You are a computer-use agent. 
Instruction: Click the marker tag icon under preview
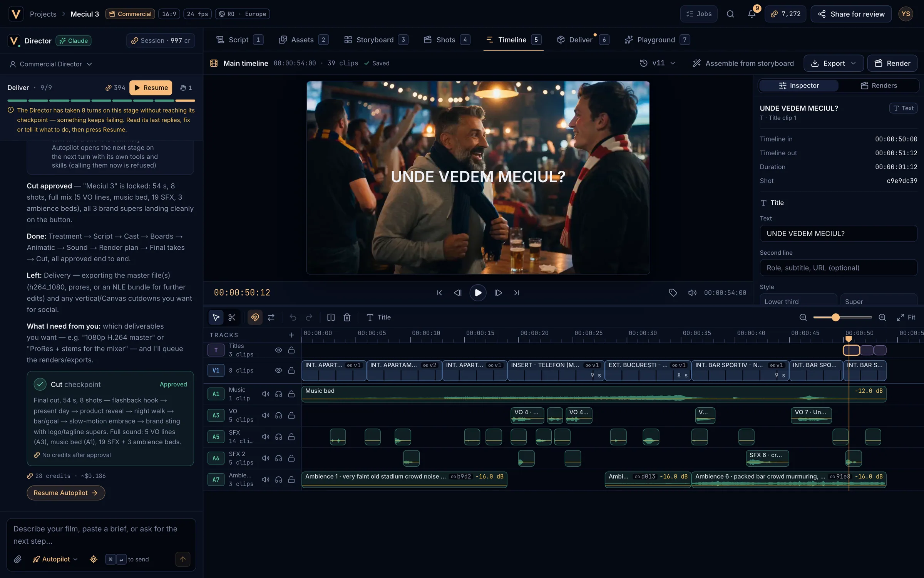coord(673,292)
